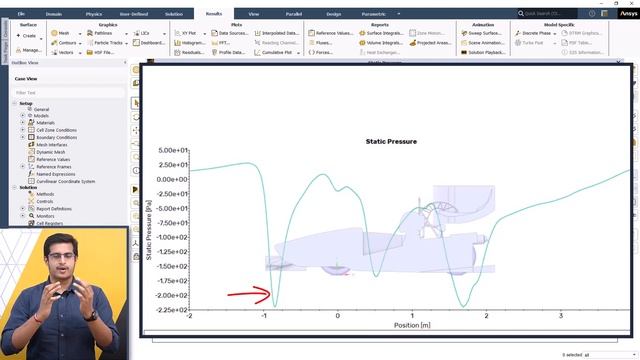Switch to the File tab
This screenshot has width=640, height=360.
pyautogui.click(x=21, y=13)
